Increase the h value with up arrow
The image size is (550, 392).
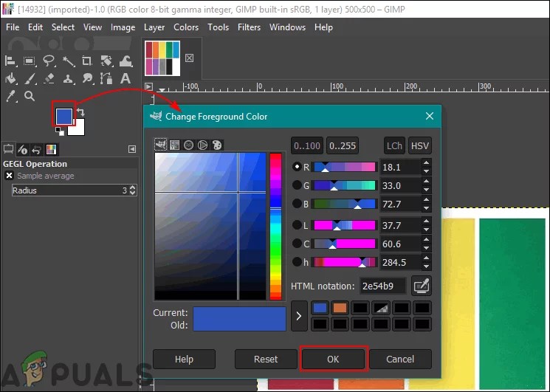pos(426,258)
